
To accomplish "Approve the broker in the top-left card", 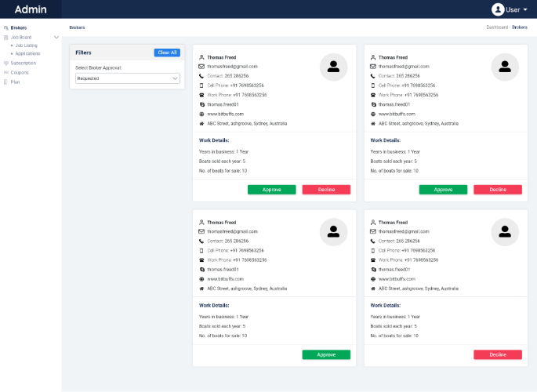I will (271, 190).
